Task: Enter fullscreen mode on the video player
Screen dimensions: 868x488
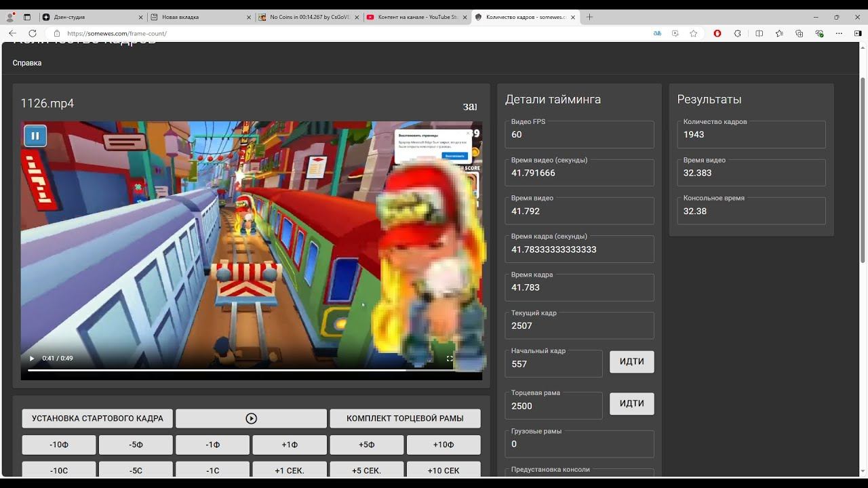Action: 450,359
